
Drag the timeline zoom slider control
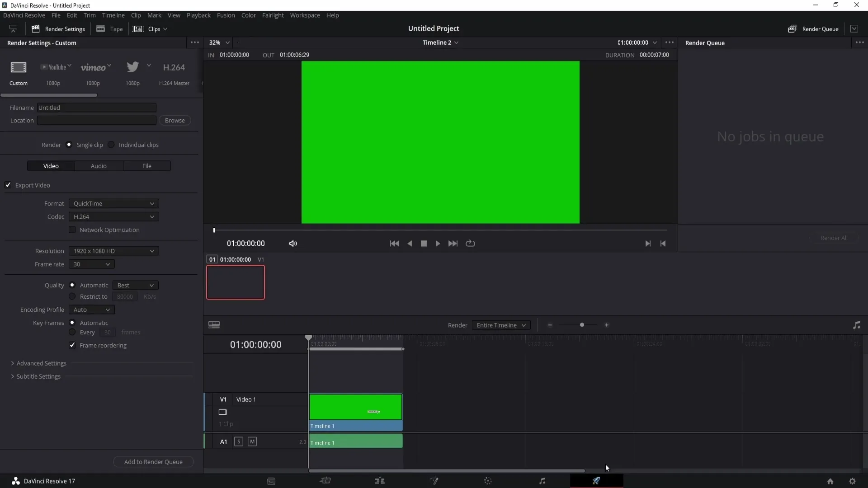(x=581, y=325)
